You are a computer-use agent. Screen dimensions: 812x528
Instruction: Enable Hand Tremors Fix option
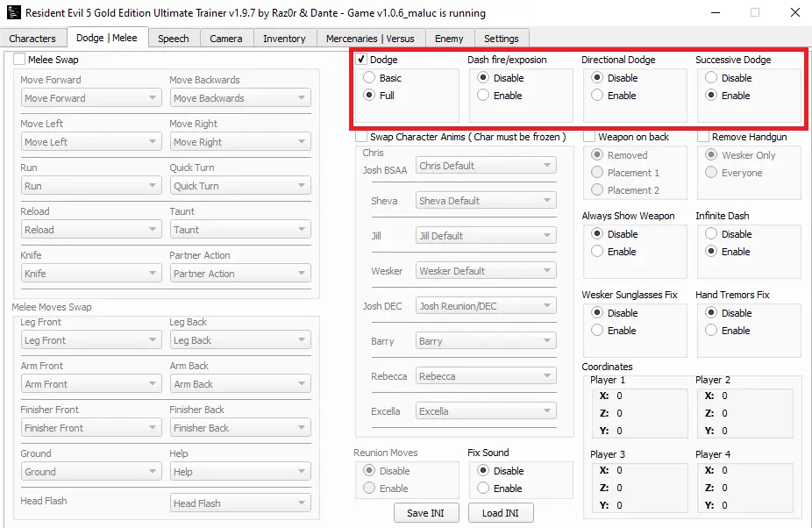(x=711, y=330)
